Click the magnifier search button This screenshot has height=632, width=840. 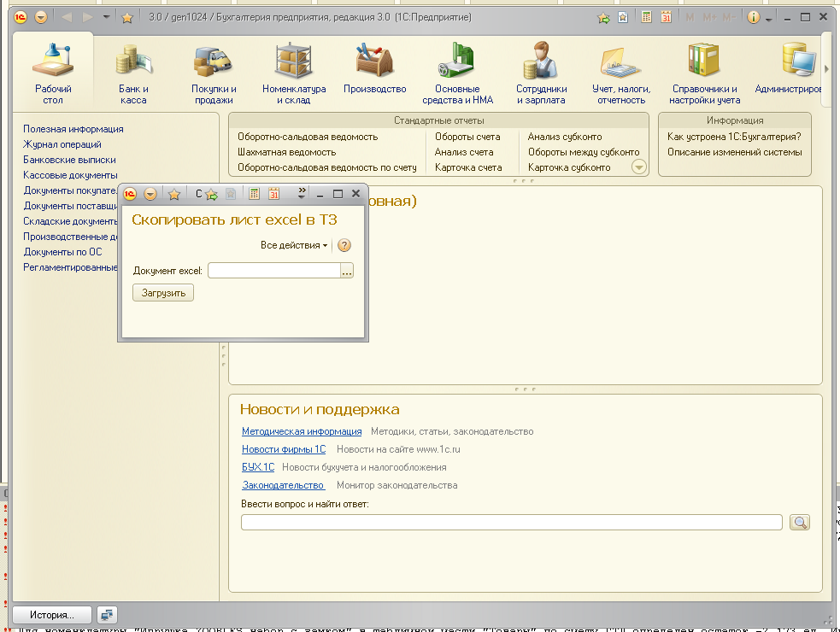(800, 522)
